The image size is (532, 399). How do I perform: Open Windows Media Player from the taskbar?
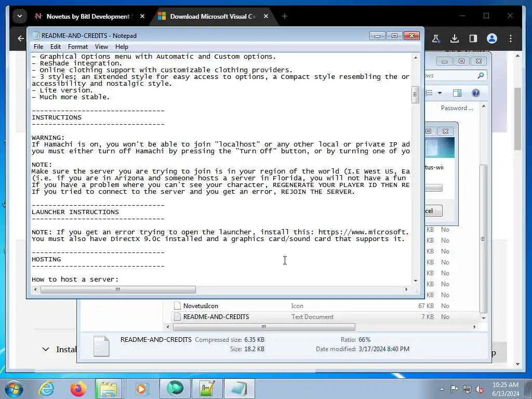pos(141,389)
